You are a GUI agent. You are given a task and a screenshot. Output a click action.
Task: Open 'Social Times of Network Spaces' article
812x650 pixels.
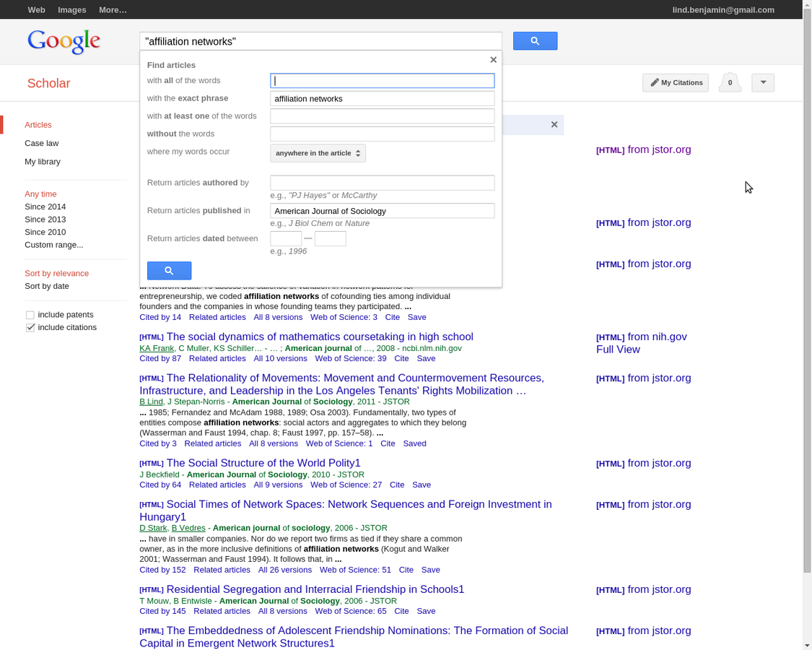click(x=346, y=511)
